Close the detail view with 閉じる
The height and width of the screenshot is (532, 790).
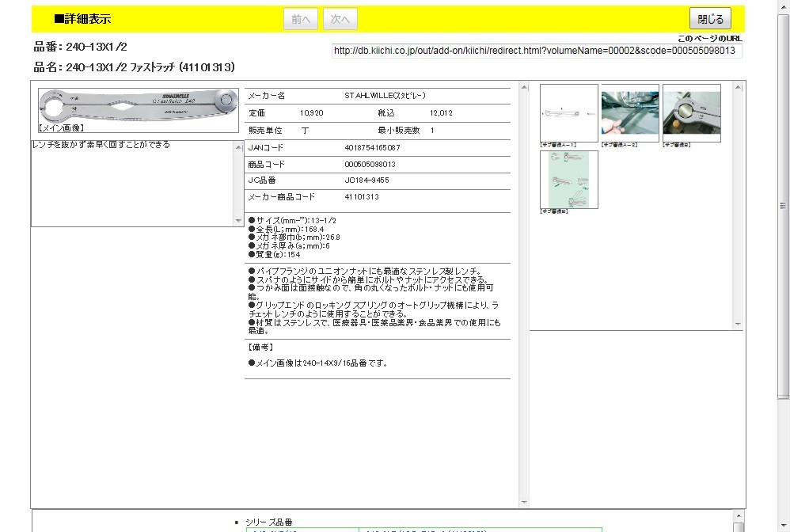point(710,19)
